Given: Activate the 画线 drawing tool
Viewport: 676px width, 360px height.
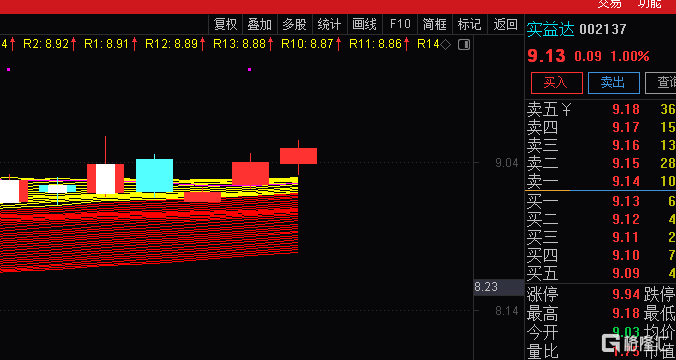Looking at the screenshot, I should pyautogui.click(x=365, y=24).
